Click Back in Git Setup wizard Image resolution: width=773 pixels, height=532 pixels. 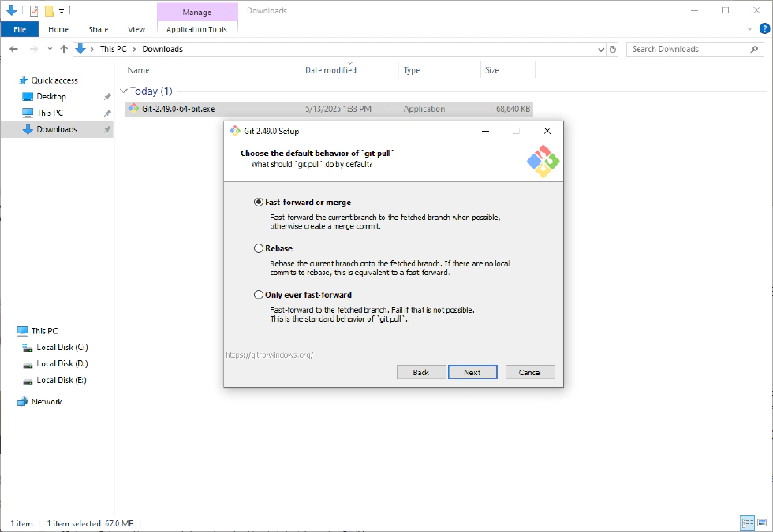click(x=421, y=372)
